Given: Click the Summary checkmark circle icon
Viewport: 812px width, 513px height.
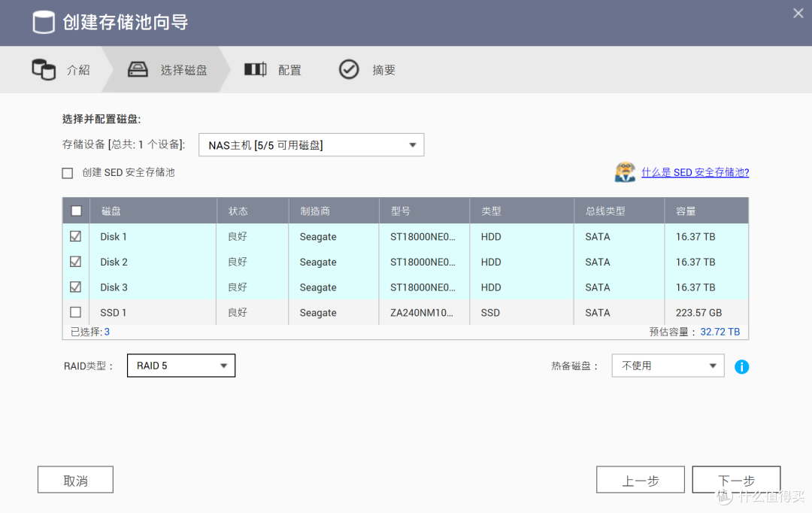Looking at the screenshot, I should coord(349,69).
